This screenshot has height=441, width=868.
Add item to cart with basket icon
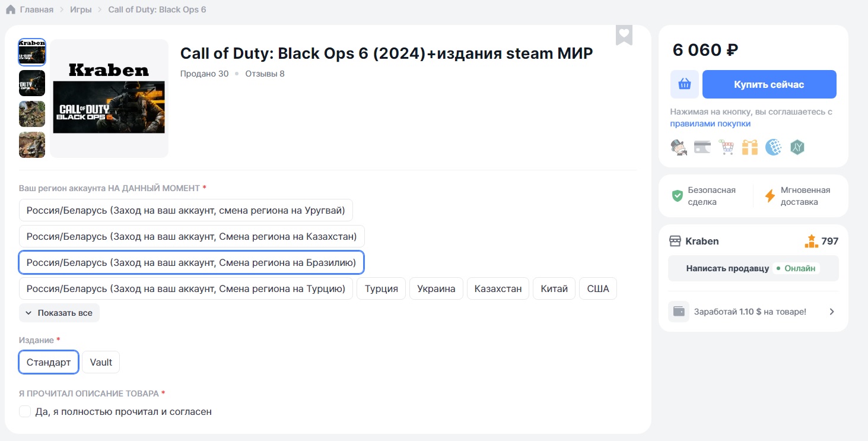pyautogui.click(x=685, y=84)
